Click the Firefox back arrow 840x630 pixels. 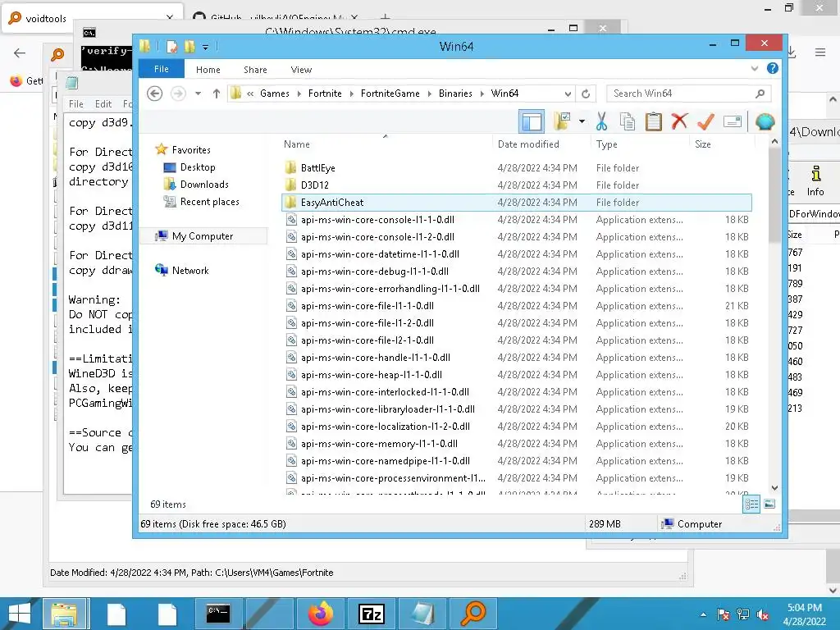coord(20,52)
